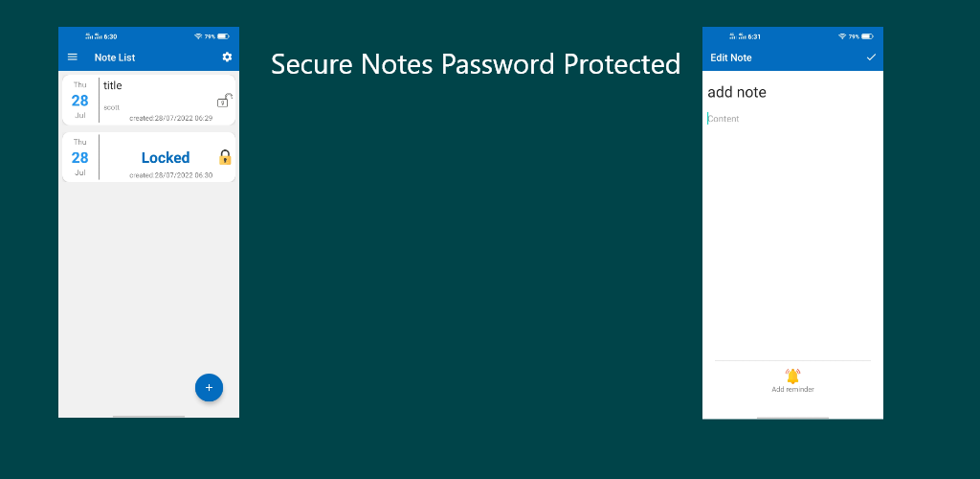980x479 pixels.
Task: Click the Wi-Fi status icon on left phone
Action: (198, 37)
